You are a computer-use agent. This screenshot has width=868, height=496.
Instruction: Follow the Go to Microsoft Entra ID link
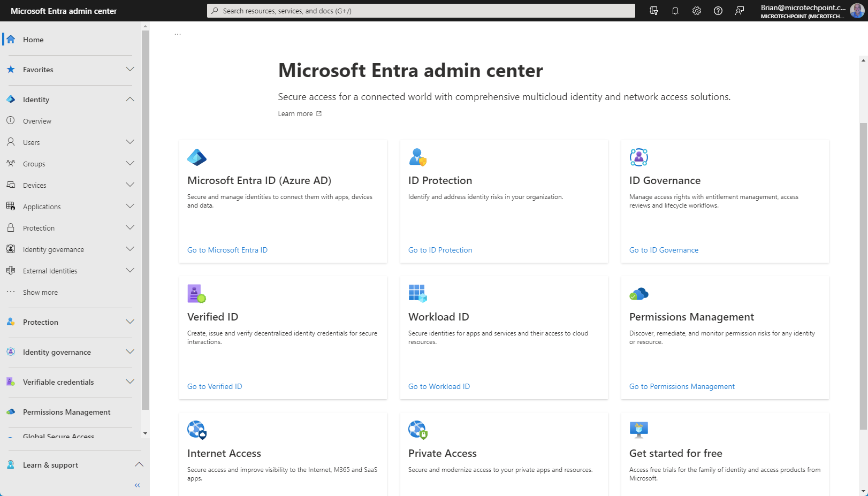227,250
